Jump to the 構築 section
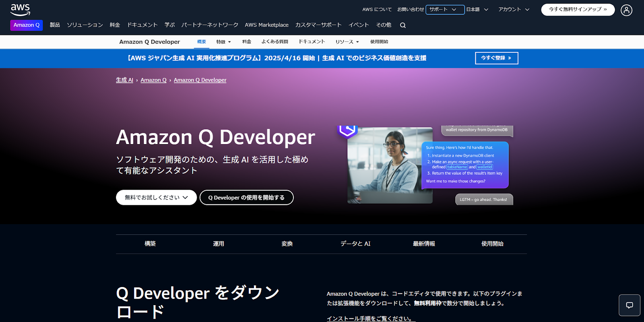This screenshot has height=322, width=644. (x=150, y=244)
